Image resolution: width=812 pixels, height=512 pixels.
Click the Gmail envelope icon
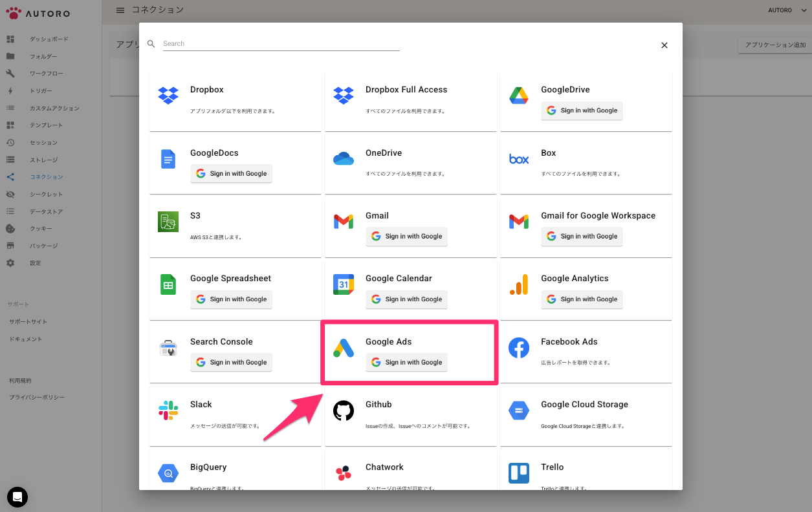pos(344,222)
